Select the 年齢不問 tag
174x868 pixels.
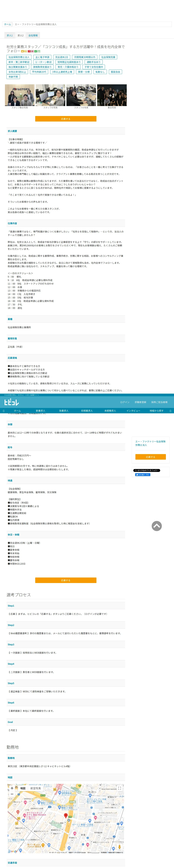point(13,77)
